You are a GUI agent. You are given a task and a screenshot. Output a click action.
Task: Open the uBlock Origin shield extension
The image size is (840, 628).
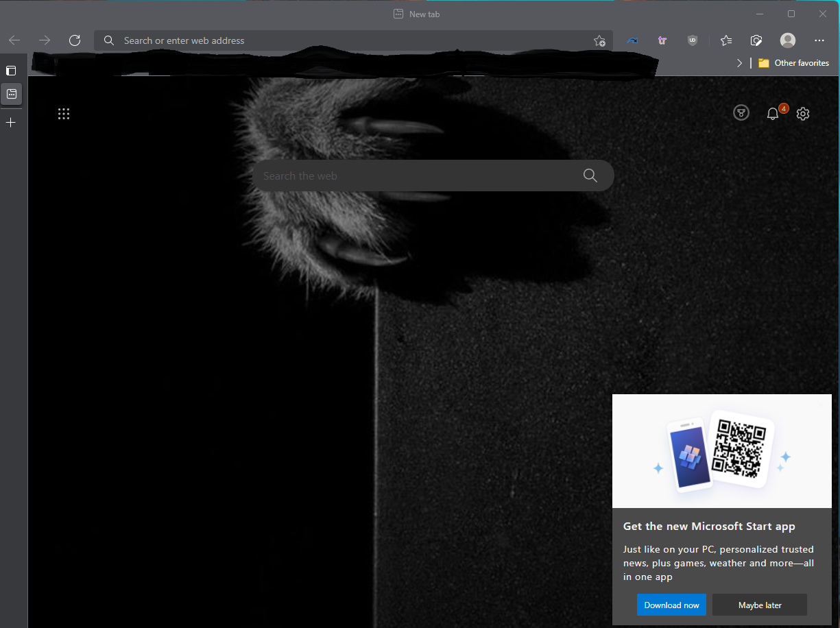click(693, 40)
